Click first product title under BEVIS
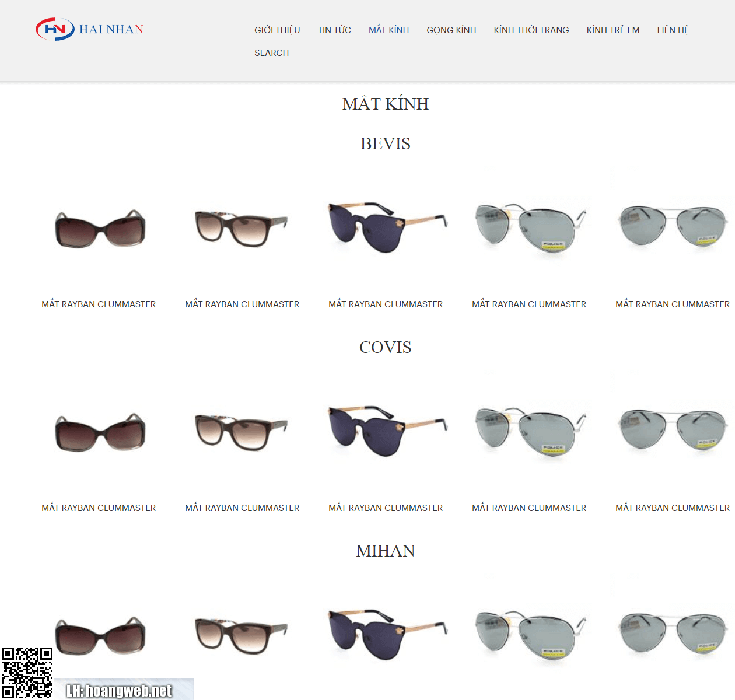 tap(99, 304)
